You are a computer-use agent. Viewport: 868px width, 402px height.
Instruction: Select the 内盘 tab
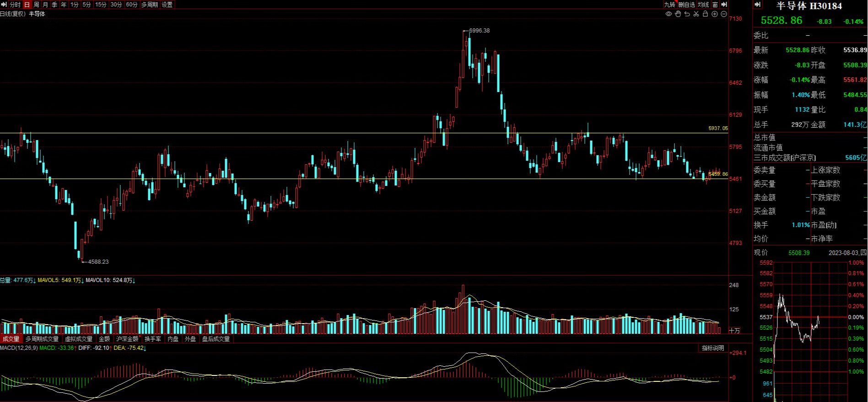(x=173, y=339)
